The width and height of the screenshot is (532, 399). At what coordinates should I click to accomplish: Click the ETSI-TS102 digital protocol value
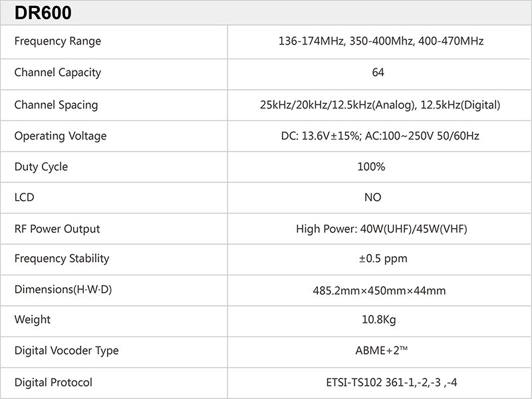[x=380, y=382]
